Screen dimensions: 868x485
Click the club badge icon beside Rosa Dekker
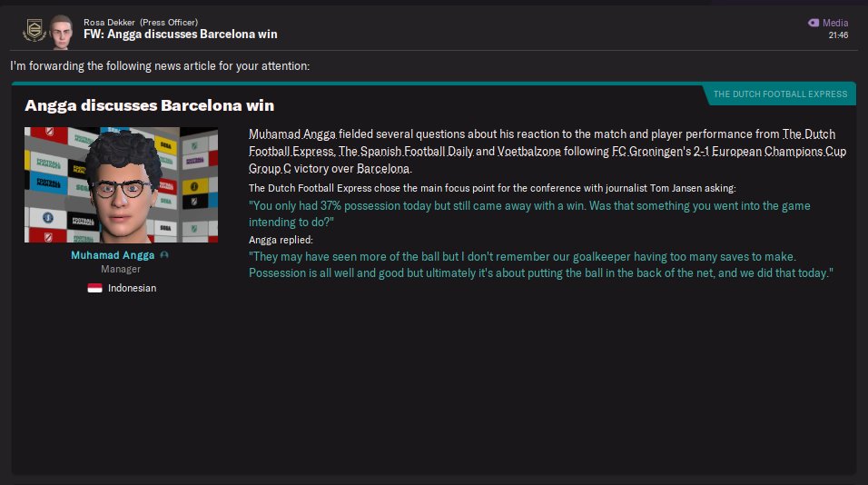(35, 30)
